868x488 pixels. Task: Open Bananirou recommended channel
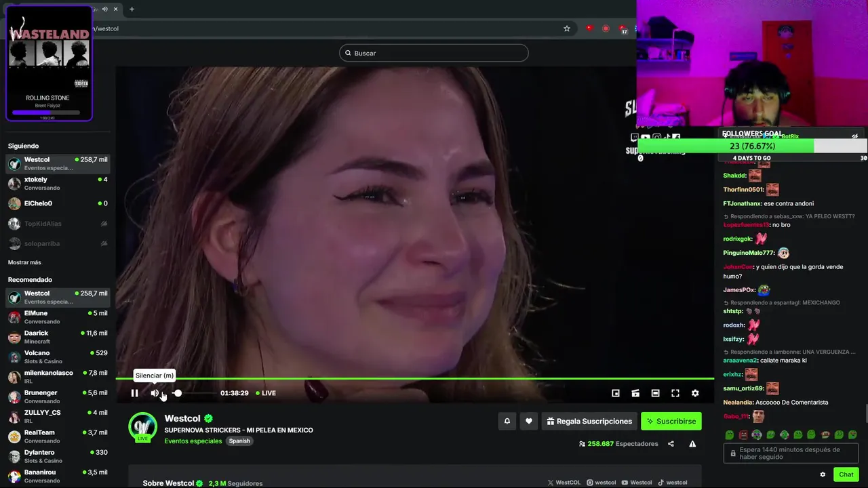tap(58, 476)
